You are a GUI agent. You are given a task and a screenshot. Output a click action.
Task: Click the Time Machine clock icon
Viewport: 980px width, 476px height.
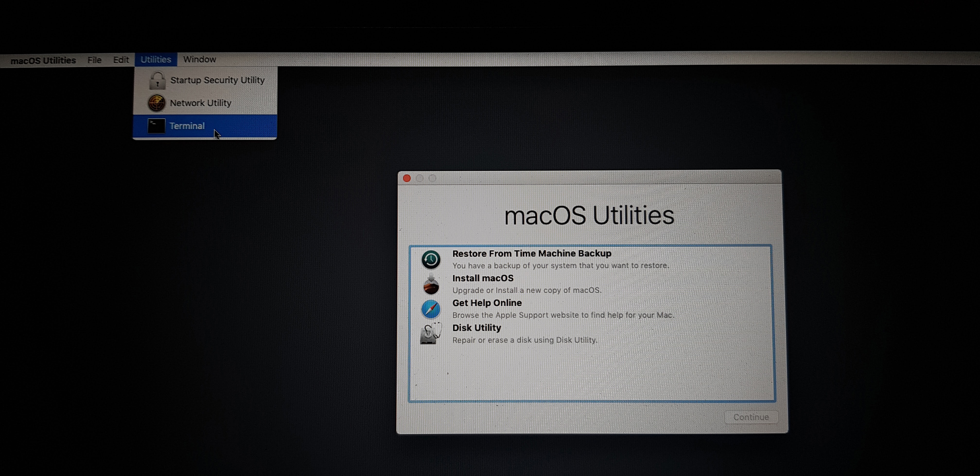431,259
